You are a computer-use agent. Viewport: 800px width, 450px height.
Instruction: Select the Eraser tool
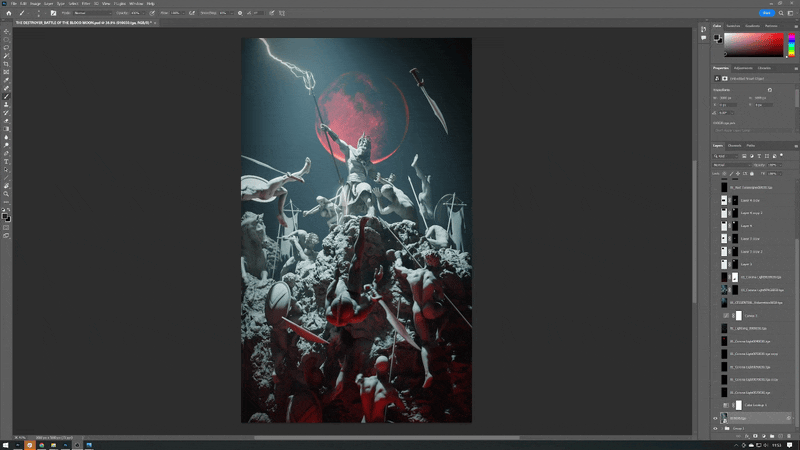point(6,121)
